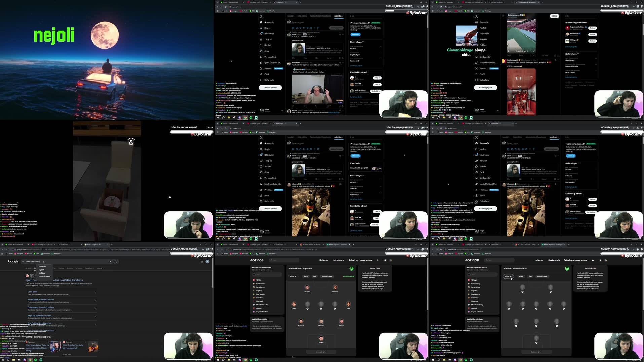
Task: Open the Sporx main result link on Google
Action: click(55, 280)
